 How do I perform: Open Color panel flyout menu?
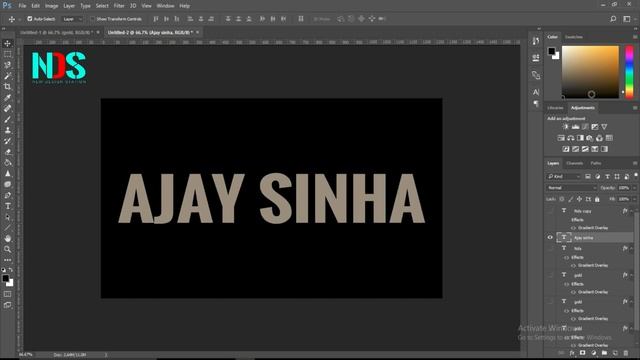pyautogui.click(x=635, y=37)
